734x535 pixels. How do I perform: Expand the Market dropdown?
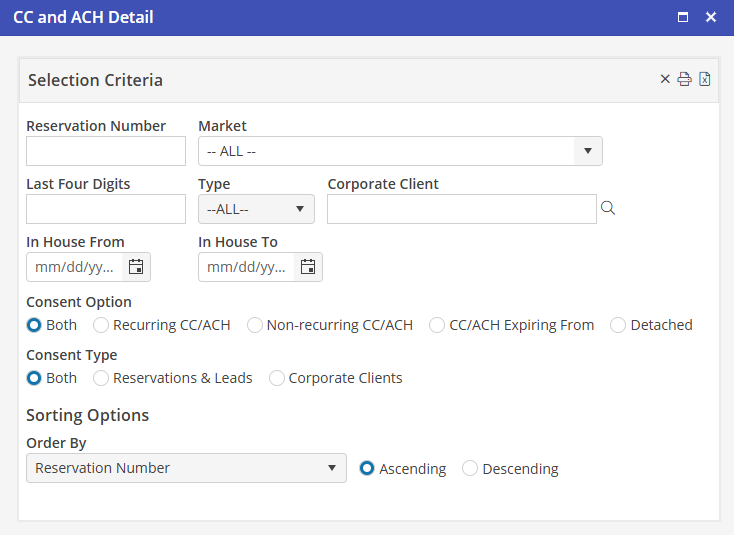pyautogui.click(x=400, y=151)
